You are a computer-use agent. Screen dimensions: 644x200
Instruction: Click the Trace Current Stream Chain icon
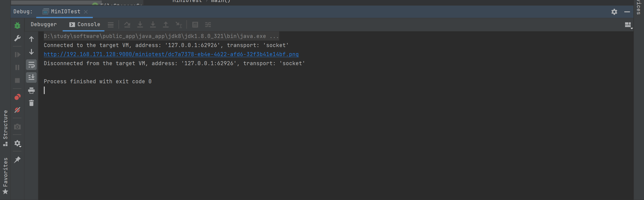tap(208, 25)
